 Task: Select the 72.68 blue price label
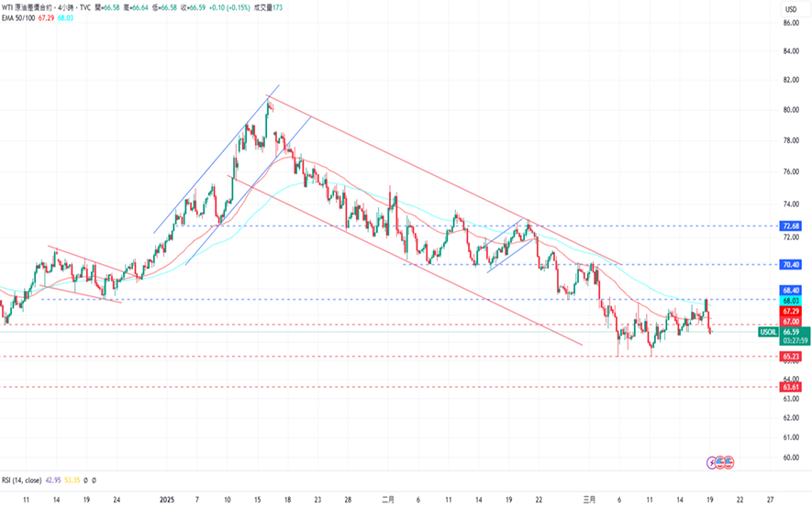tap(791, 226)
